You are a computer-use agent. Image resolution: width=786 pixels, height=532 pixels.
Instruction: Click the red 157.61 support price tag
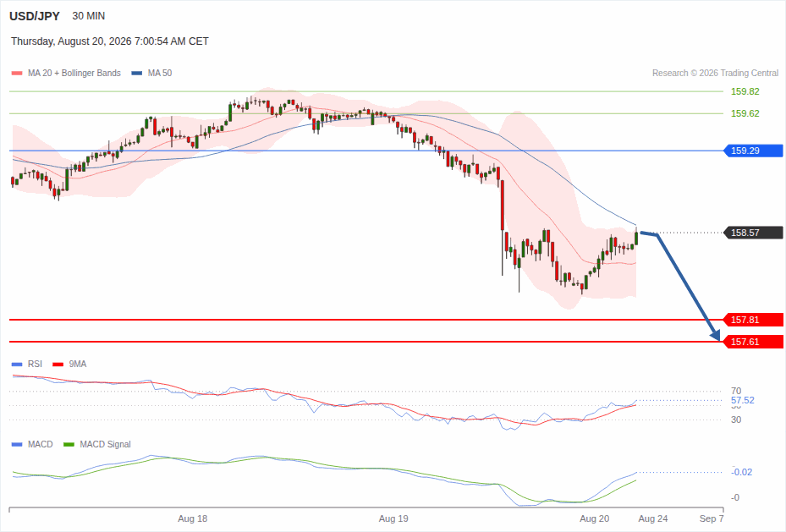point(753,343)
